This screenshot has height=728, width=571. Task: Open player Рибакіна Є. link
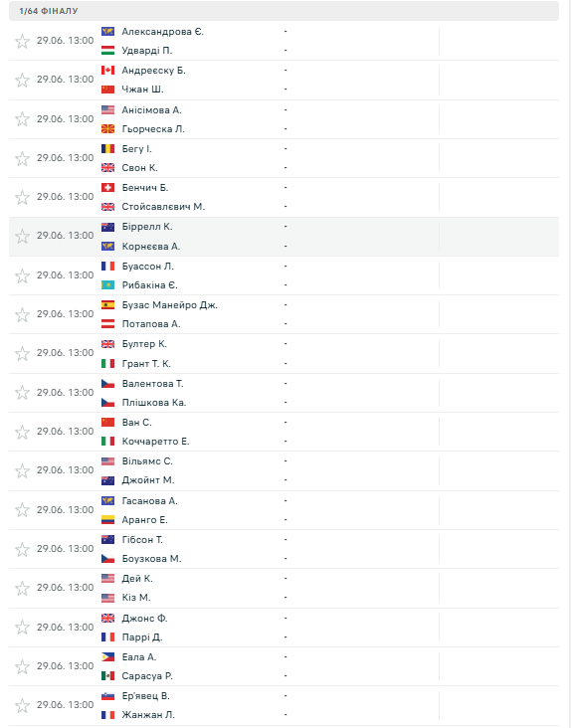(x=149, y=285)
